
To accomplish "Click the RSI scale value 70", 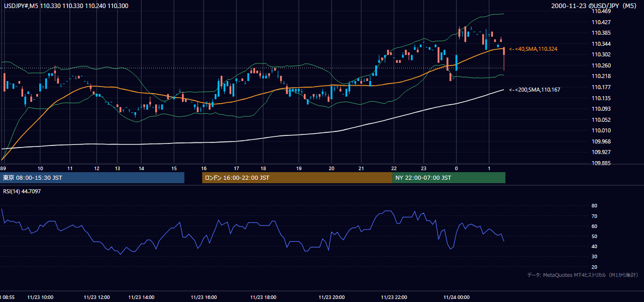I will point(594,216).
